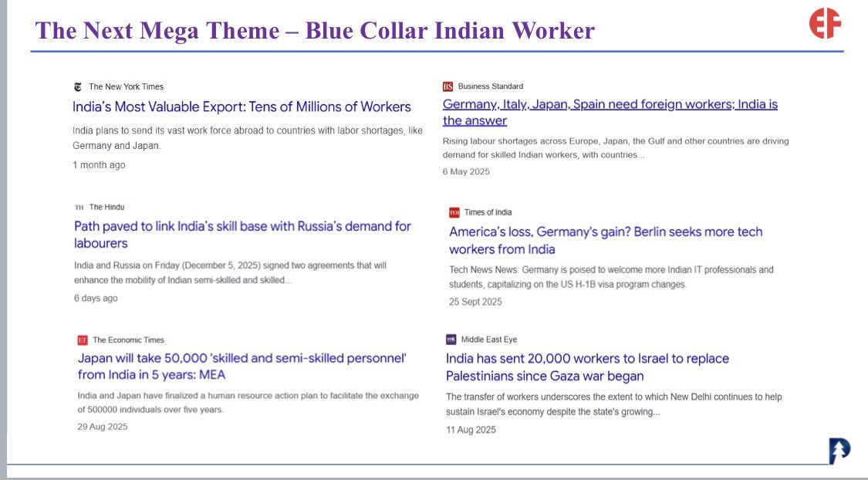868x480 pixels.
Task: Click the Business Standard BS favicon
Action: 448,86
